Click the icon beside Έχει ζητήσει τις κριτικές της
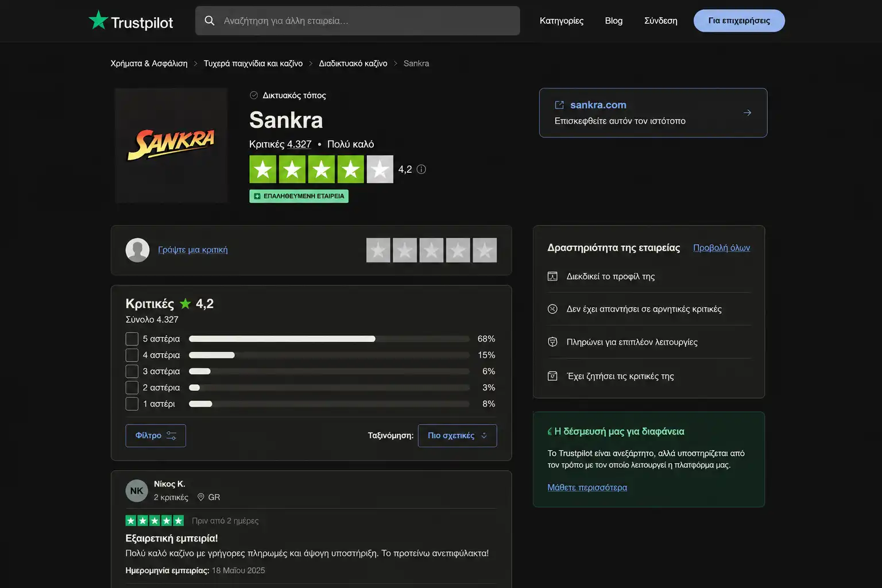This screenshot has height=588, width=882. 552,376
